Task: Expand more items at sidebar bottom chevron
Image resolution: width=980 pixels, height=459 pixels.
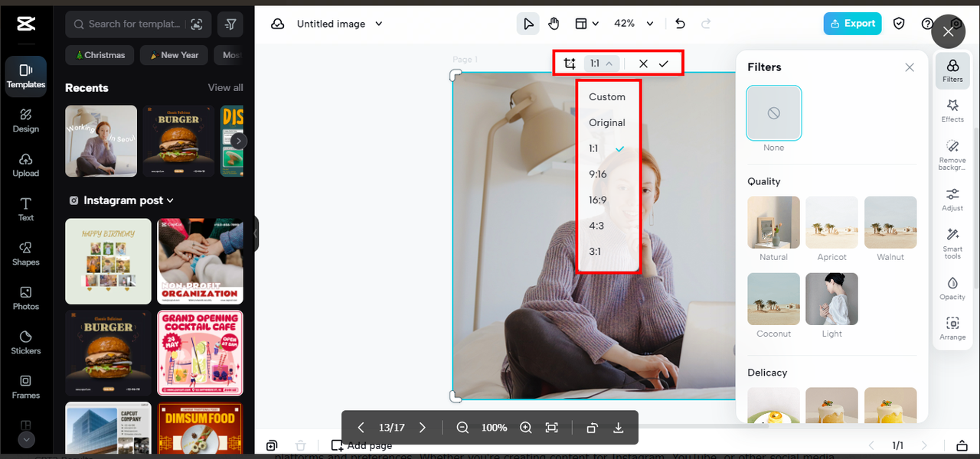Action: point(25,440)
